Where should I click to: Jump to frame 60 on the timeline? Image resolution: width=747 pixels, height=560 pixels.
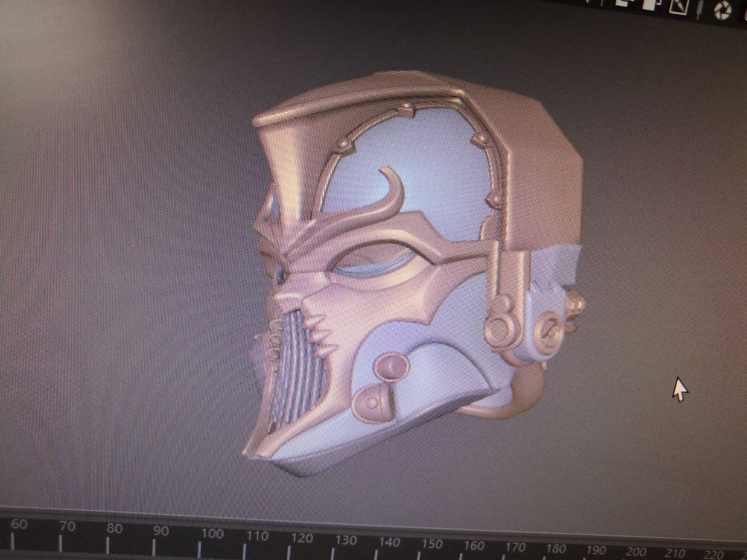click(18, 524)
